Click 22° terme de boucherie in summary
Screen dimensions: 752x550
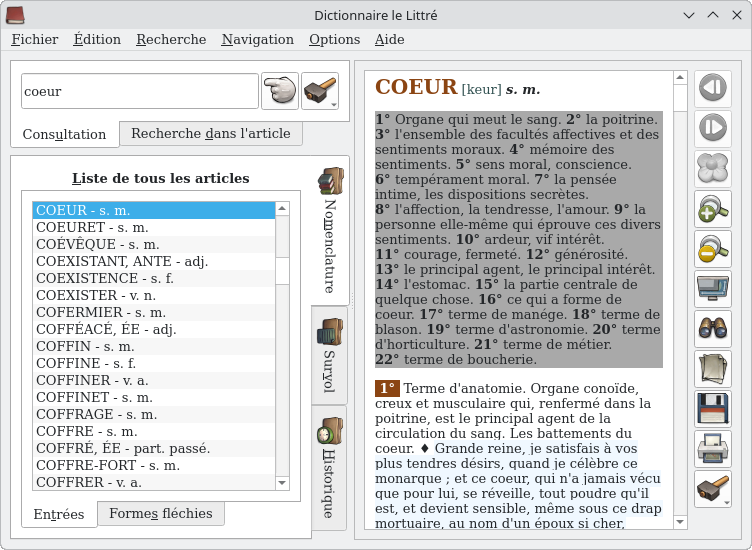coord(456,360)
